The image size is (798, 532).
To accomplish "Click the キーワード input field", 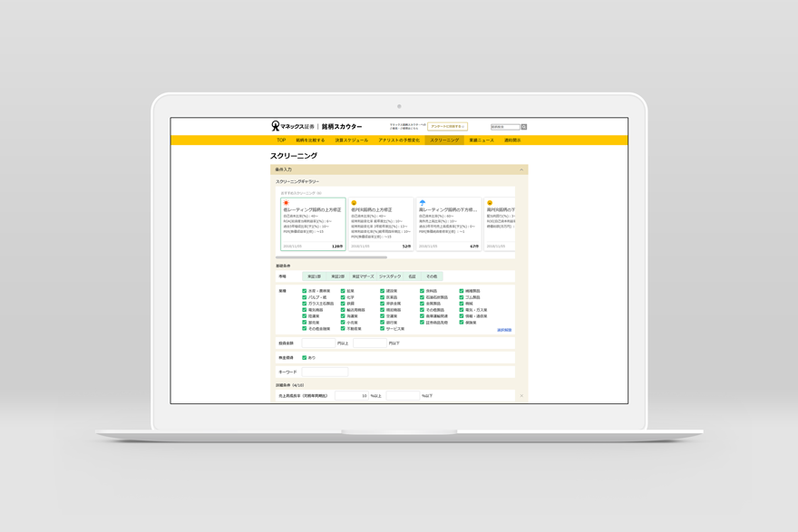I will [325, 372].
